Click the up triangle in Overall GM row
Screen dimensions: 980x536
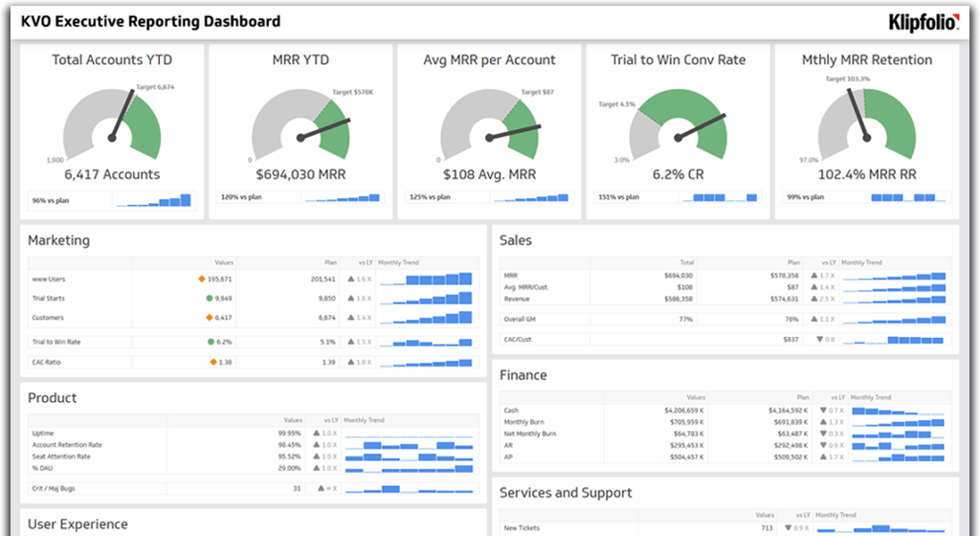tap(814, 319)
